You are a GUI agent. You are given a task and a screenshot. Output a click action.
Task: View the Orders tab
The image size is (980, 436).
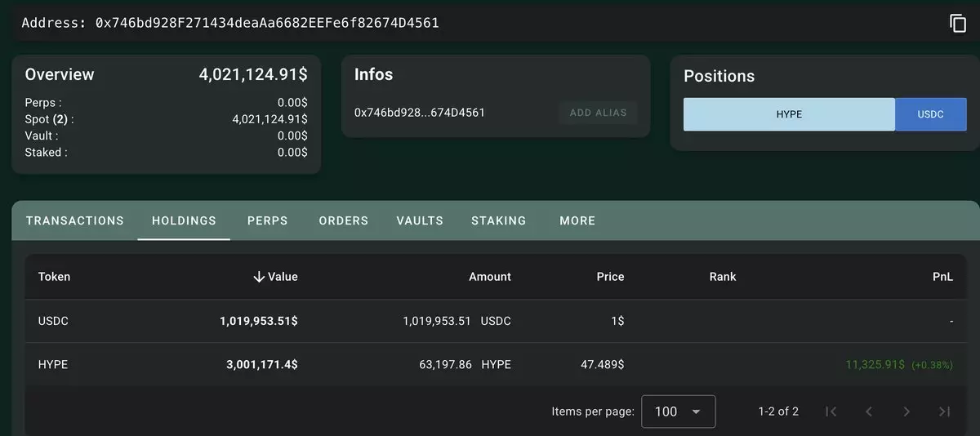344,220
